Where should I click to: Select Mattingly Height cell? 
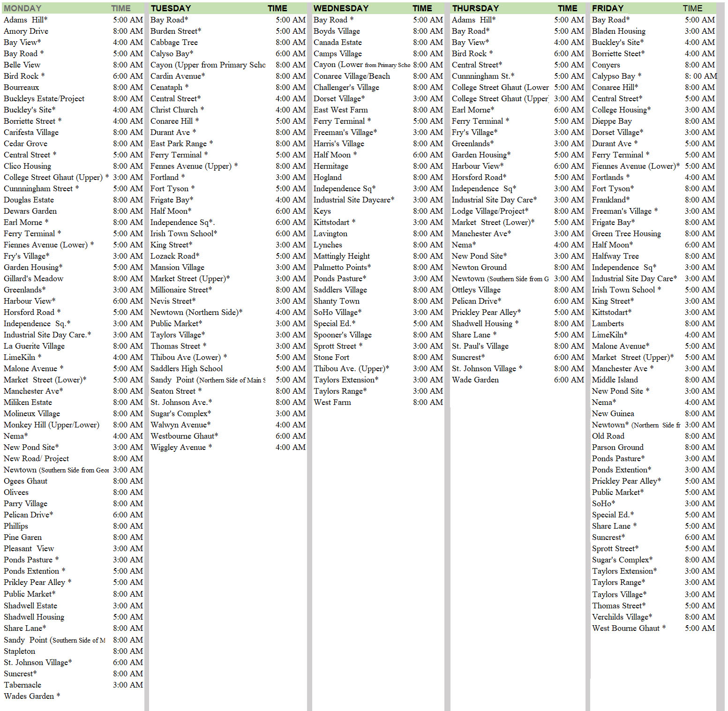[x=342, y=256]
